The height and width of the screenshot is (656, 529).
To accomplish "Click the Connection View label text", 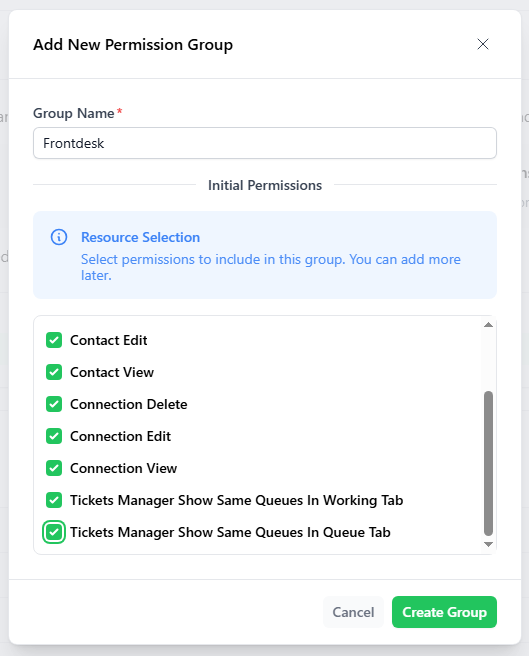I will tap(123, 468).
